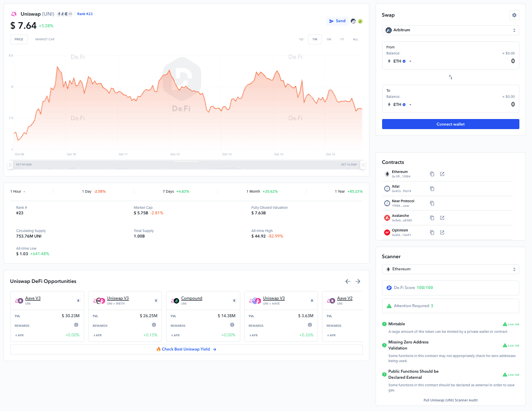Click Aave V3 TVL $ 30.23M value
Screen dimensions: 532x411
coord(71,316)
